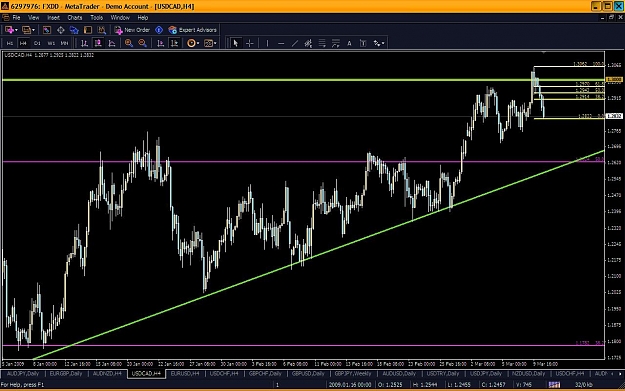Click the connection status bars indicator

point(554,385)
